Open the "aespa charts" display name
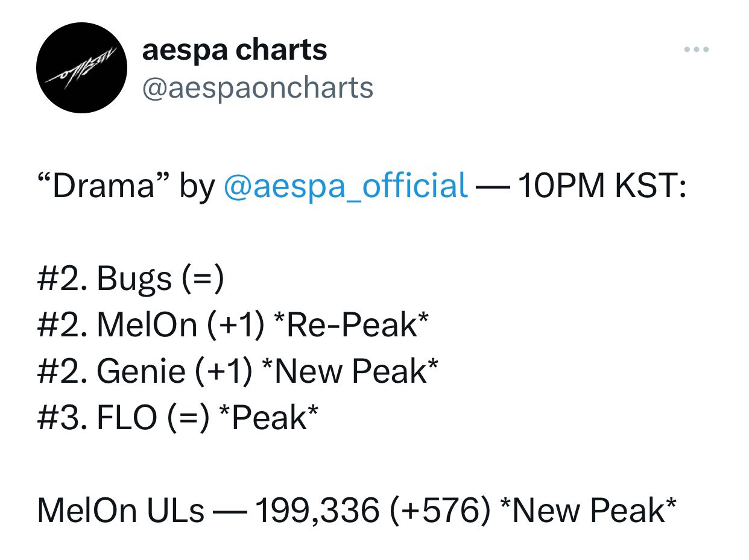The image size is (749, 560). coord(235,49)
